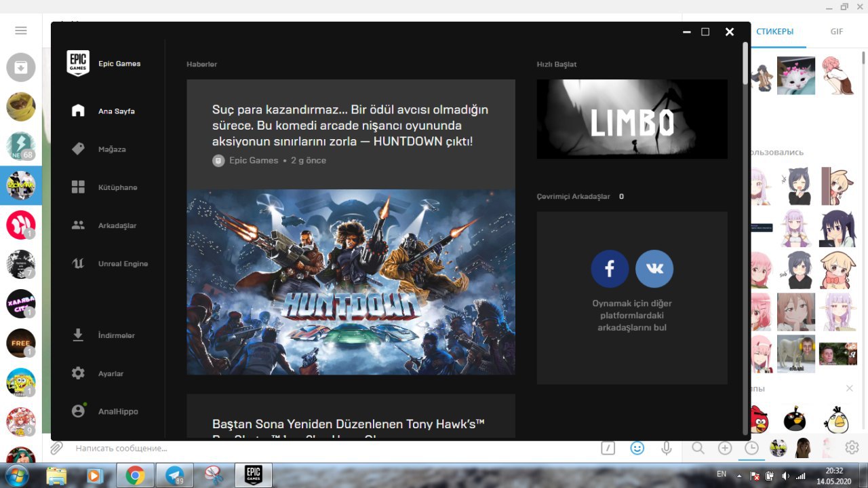
Task: Open Ayarlar settings gear icon
Action: point(78,373)
